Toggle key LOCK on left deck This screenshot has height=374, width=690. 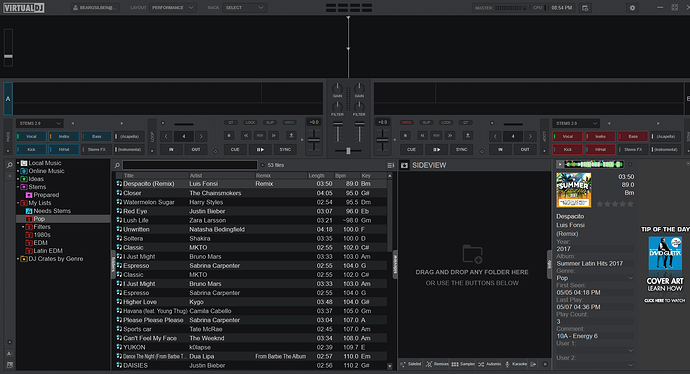coord(250,122)
